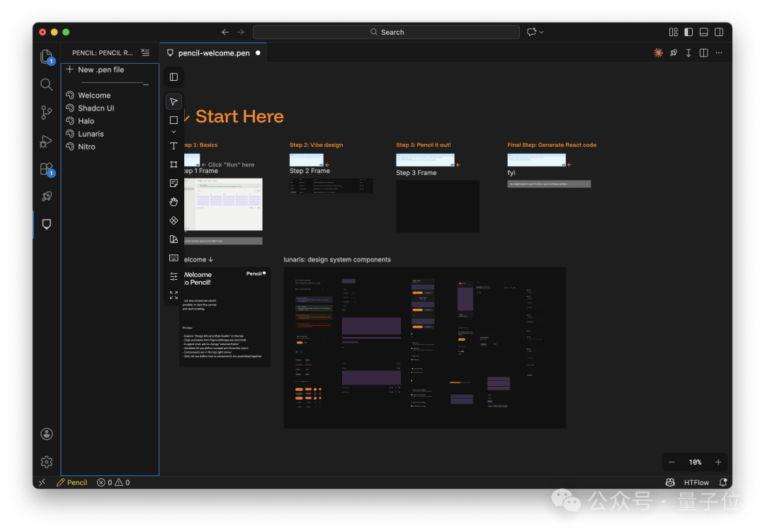Screen dimensions: 765x532
Task: Toggle fullscreen canvas mode
Action: [x=174, y=295]
